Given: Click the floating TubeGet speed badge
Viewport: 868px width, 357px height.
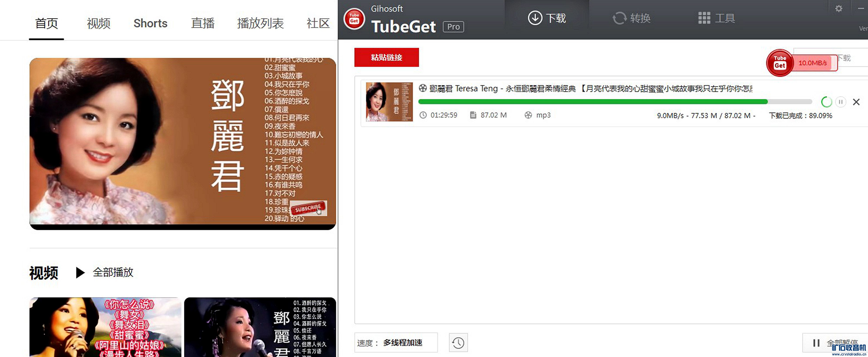Looking at the screenshot, I should pos(780,63).
